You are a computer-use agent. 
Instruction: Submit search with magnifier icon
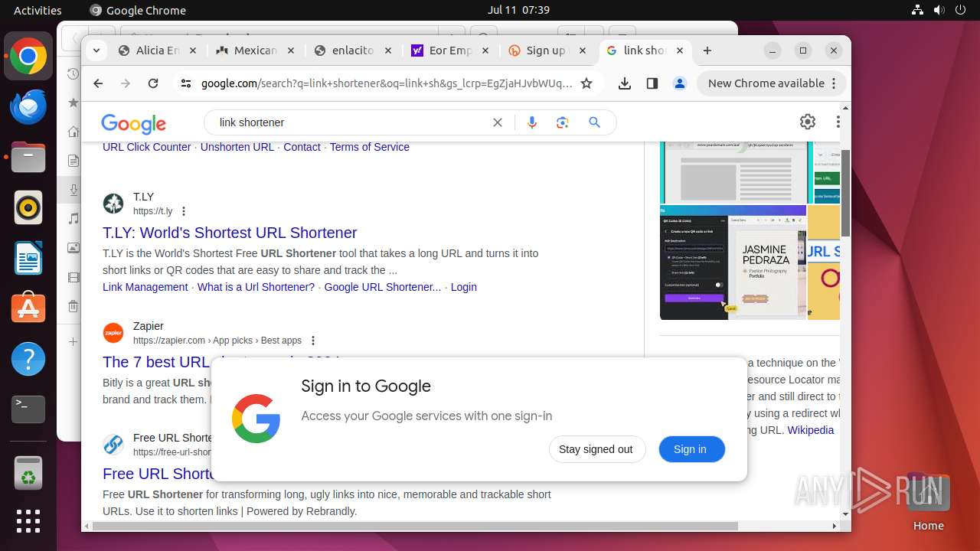coord(595,122)
